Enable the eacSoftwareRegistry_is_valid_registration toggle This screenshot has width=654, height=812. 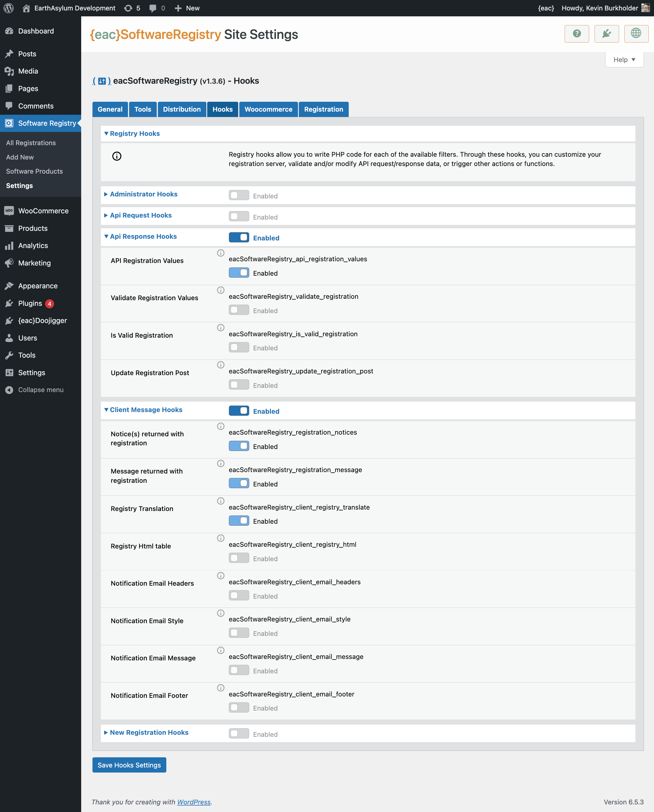[x=239, y=347]
